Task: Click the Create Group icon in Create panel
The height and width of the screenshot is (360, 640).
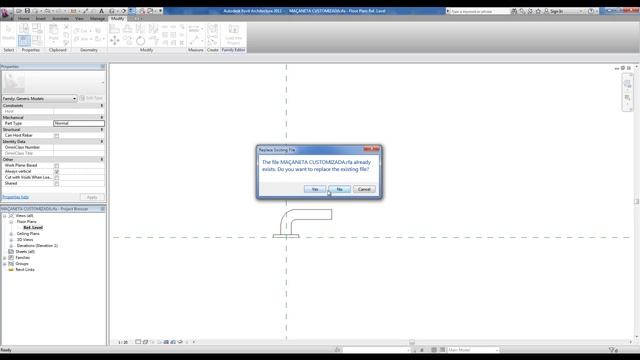Action: pyautogui.click(x=212, y=29)
